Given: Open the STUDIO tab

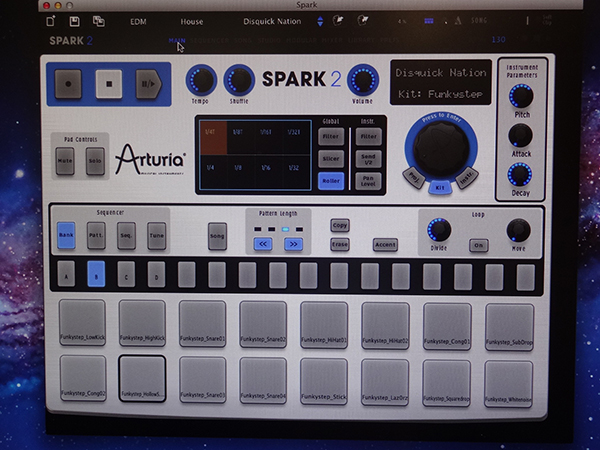Looking at the screenshot, I should (x=269, y=40).
